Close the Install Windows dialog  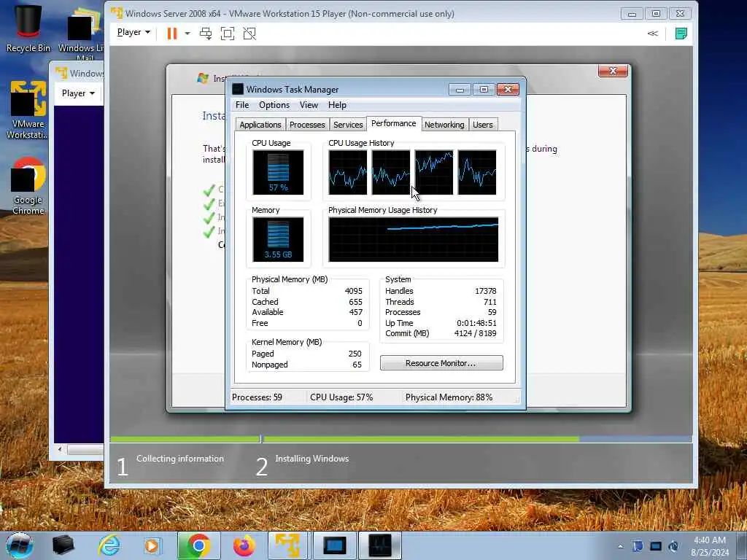[613, 71]
